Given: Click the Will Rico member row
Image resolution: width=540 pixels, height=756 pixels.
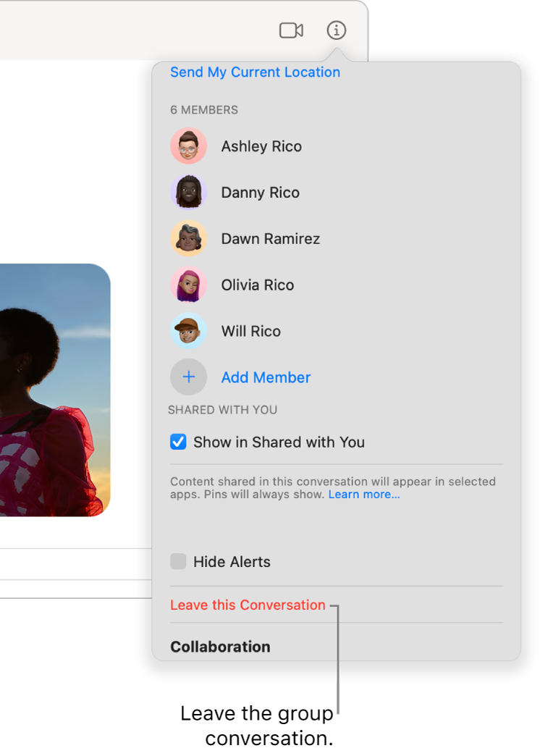Looking at the screenshot, I should tap(250, 331).
